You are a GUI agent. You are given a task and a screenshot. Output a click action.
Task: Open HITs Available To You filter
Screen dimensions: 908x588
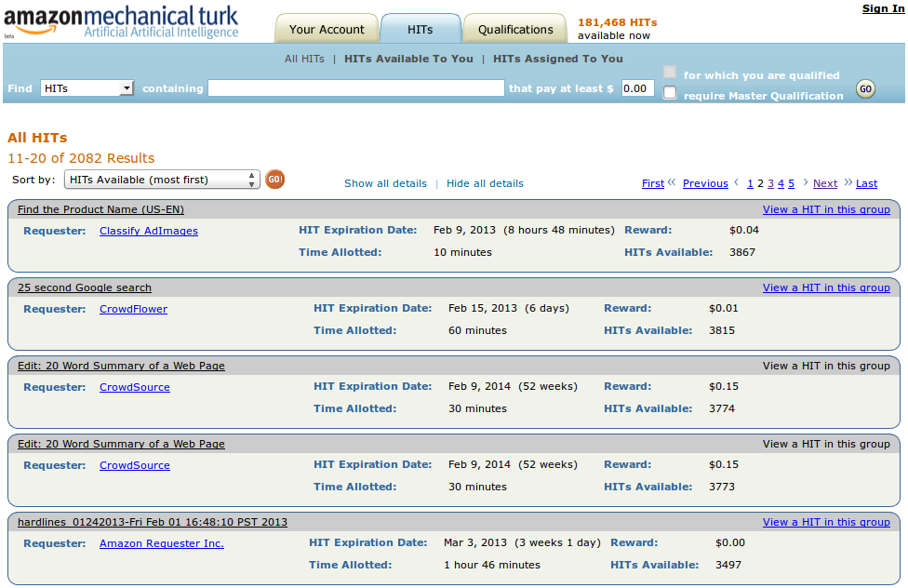[408, 59]
